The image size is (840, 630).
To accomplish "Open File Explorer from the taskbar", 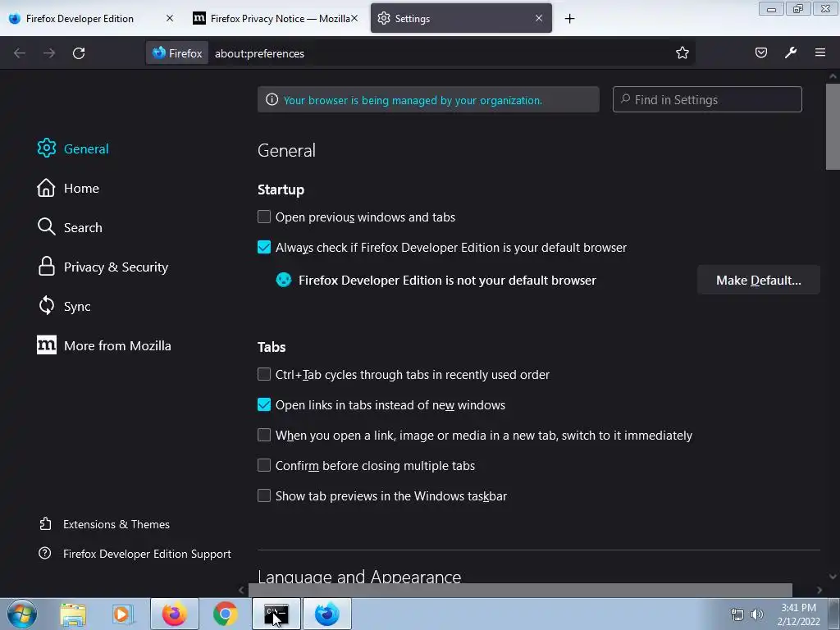I will tap(73, 614).
